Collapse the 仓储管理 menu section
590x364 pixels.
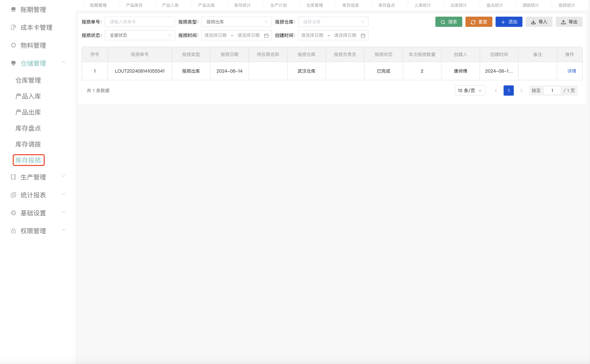pos(64,62)
